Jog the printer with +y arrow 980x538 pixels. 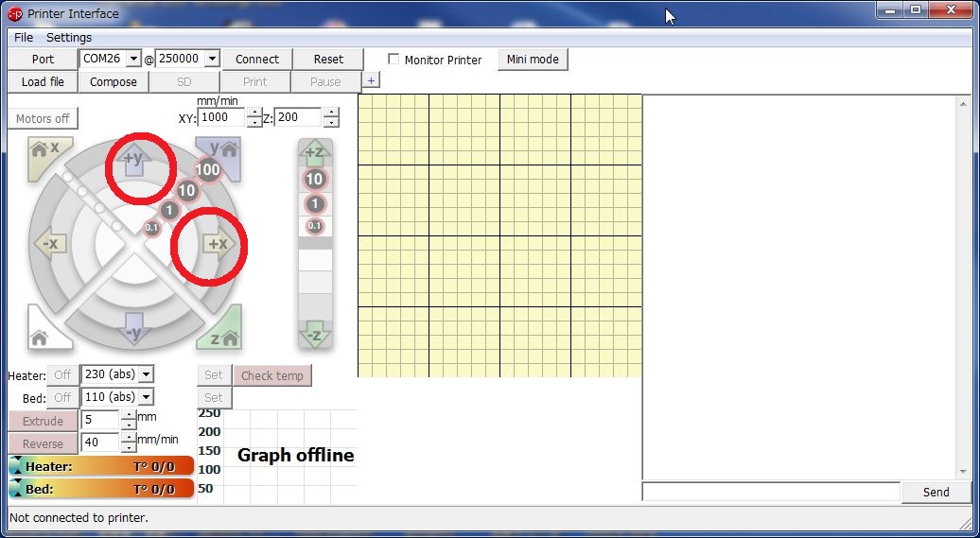pos(133,163)
